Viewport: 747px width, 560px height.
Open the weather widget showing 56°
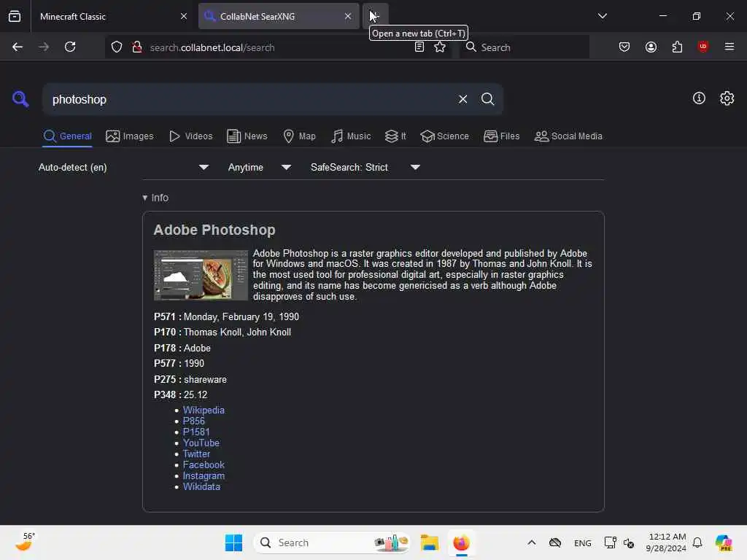pyautogui.click(x=25, y=542)
